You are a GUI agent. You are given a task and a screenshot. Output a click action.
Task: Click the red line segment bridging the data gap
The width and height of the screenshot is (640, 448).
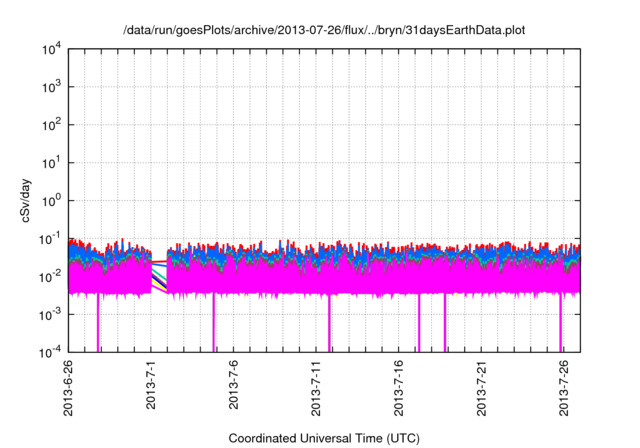[x=159, y=261]
